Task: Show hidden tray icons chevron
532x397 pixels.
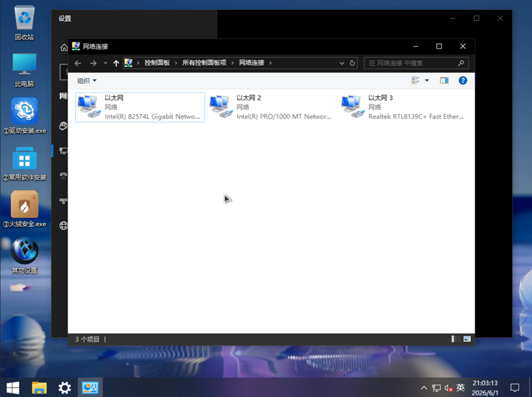Action: click(424, 388)
